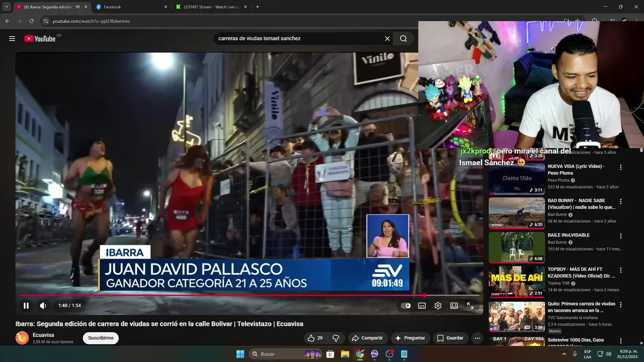Viewport: 644px width, 362px height.
Task: Open a new browser tab
Action: 258,7
